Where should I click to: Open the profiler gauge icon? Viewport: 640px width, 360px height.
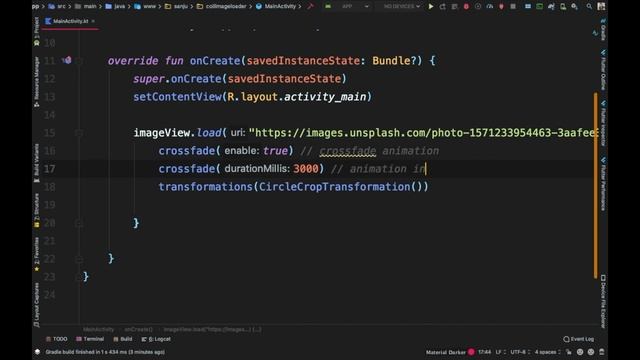pyautogui.click(x=490, y=7)
